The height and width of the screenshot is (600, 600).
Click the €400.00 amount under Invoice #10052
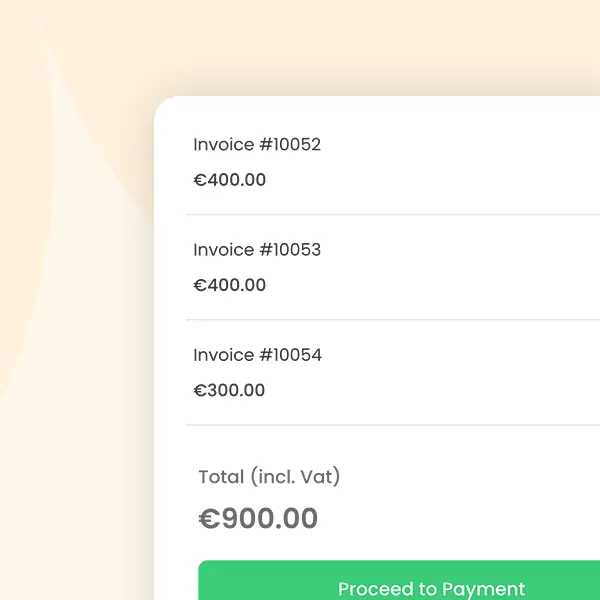pos(230,181)
